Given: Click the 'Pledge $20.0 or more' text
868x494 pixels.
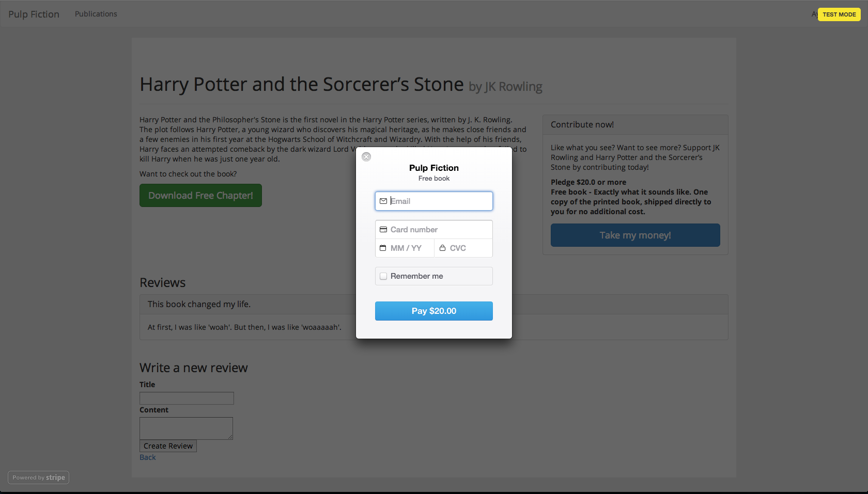Looking at the screenshot, I should (588, 182).
